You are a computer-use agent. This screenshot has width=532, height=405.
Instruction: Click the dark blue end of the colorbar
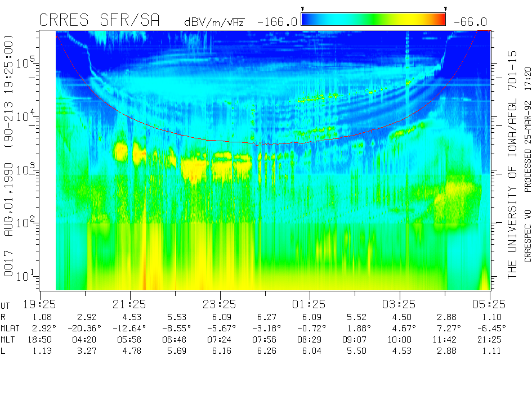307,19
